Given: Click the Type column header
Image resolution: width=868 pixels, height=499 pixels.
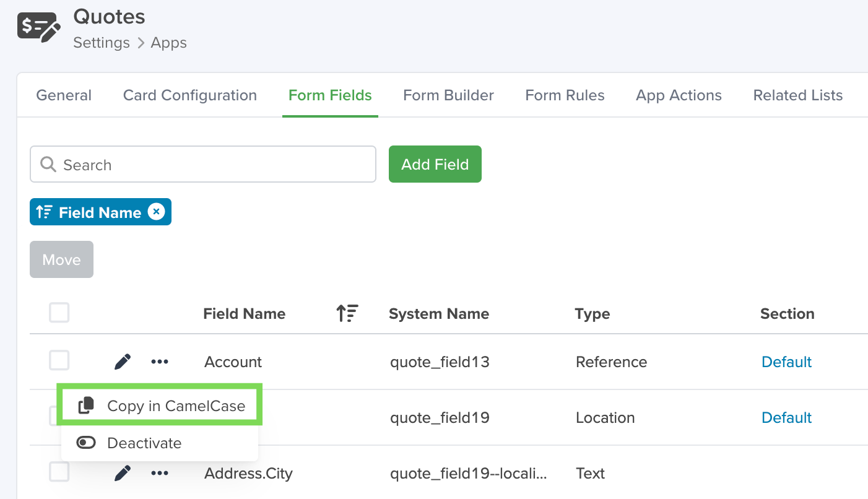Looking at the screenshot, I should (x=592, y=314).
